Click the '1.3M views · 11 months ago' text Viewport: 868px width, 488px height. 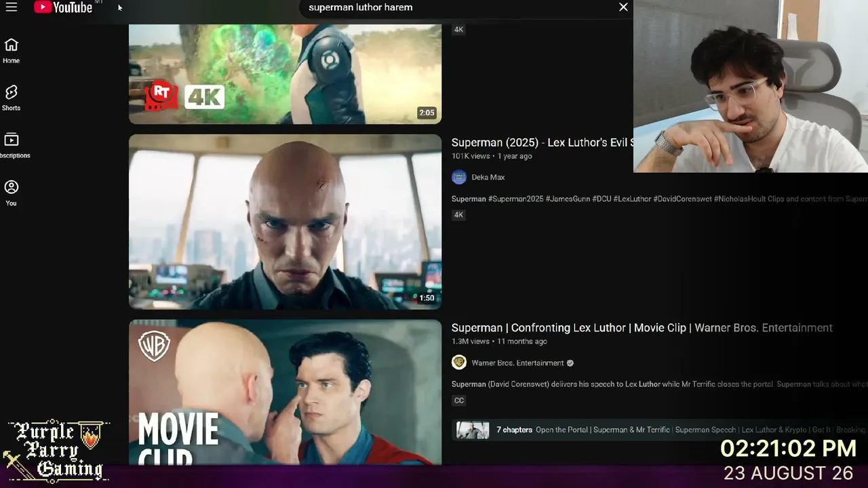click(499, 342)
